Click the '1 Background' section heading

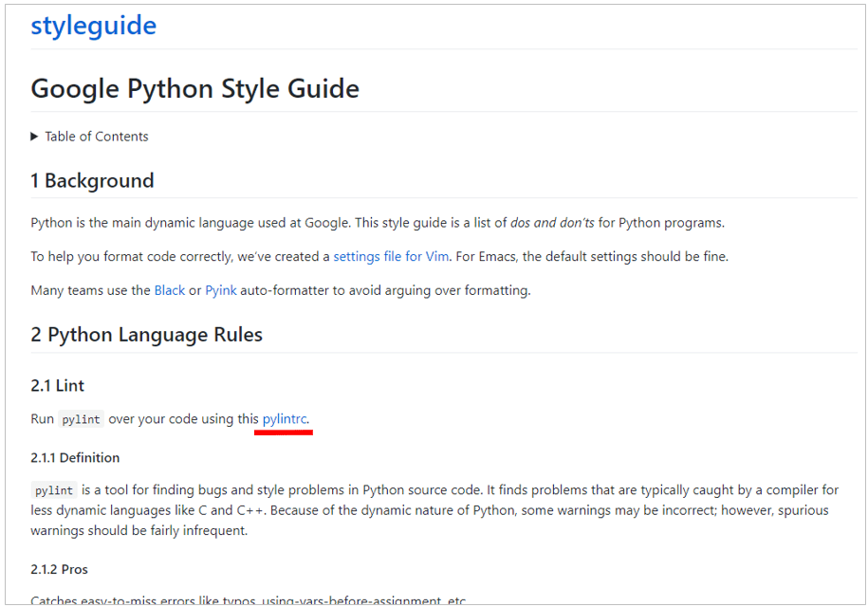92,181
